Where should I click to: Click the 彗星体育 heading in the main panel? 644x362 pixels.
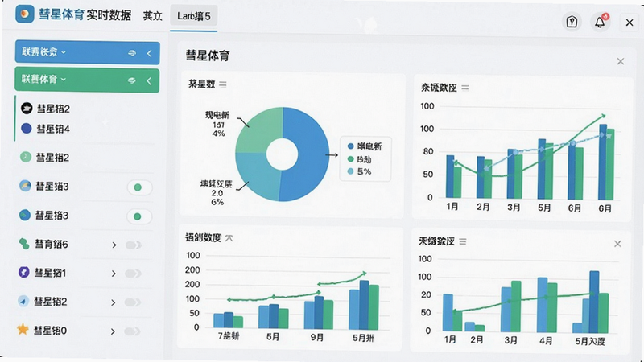click(x=208, y=56)
